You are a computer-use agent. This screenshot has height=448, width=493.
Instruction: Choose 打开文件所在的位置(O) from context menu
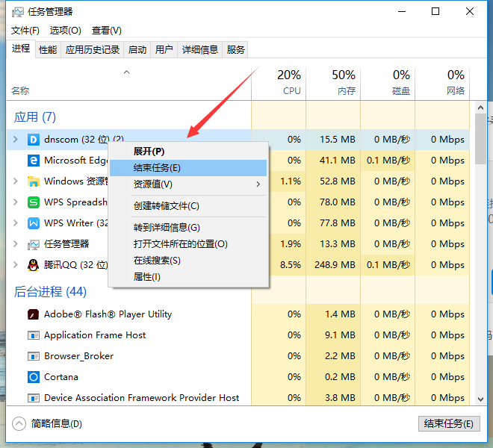pyautogui.click(x=180, y=244)
